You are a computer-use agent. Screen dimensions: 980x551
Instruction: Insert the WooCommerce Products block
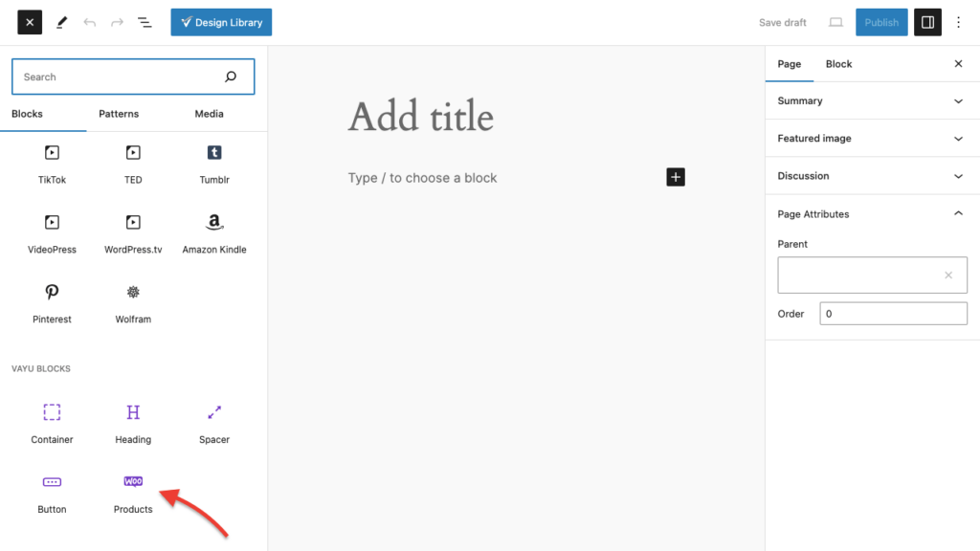[x=133, y=492]
